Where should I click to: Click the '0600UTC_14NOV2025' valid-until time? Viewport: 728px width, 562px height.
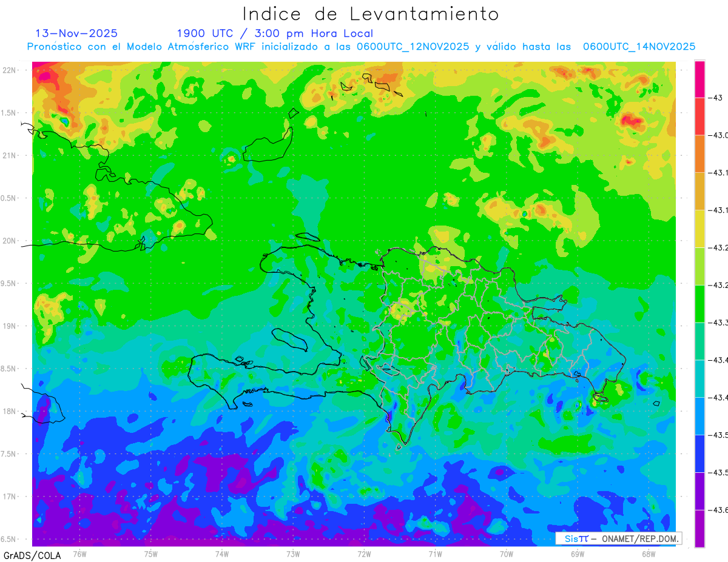coord(639,47)
